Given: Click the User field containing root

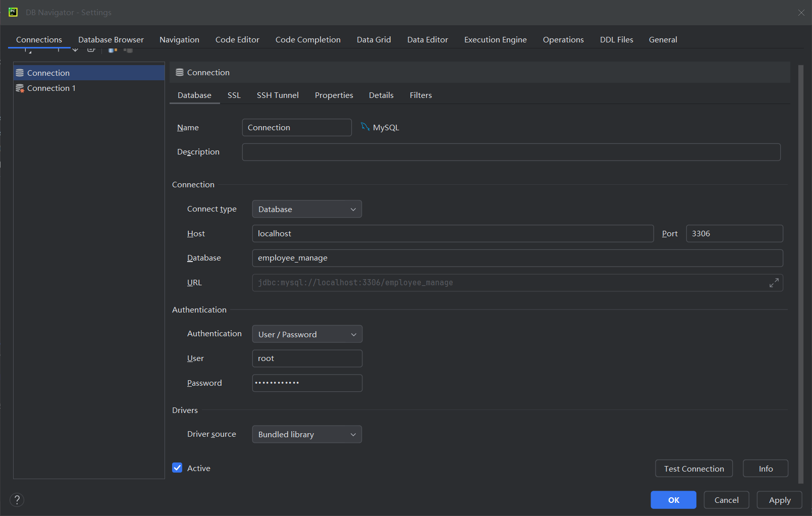Looking at the screenshot, I should (x=307, y=358).
